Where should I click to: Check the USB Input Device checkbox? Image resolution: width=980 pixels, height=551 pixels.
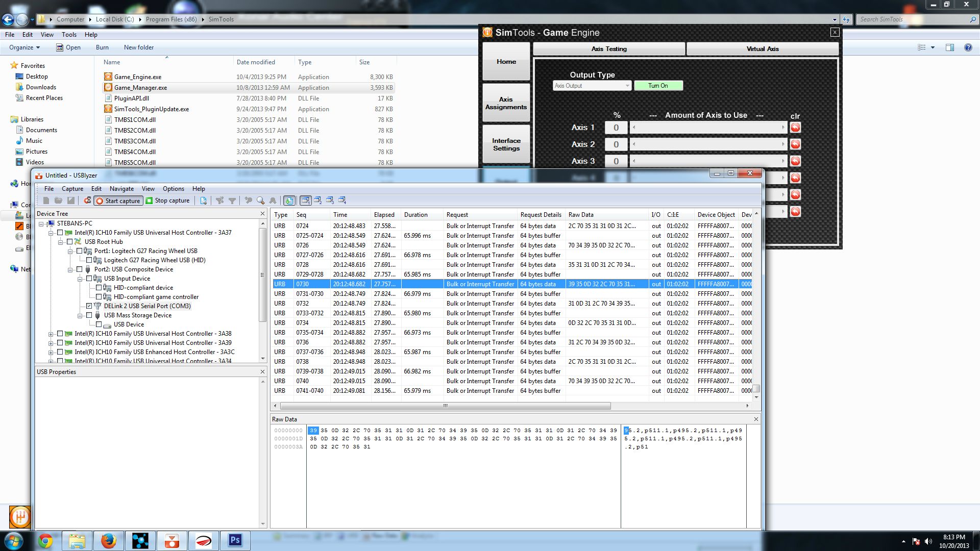tap(89, 279)
